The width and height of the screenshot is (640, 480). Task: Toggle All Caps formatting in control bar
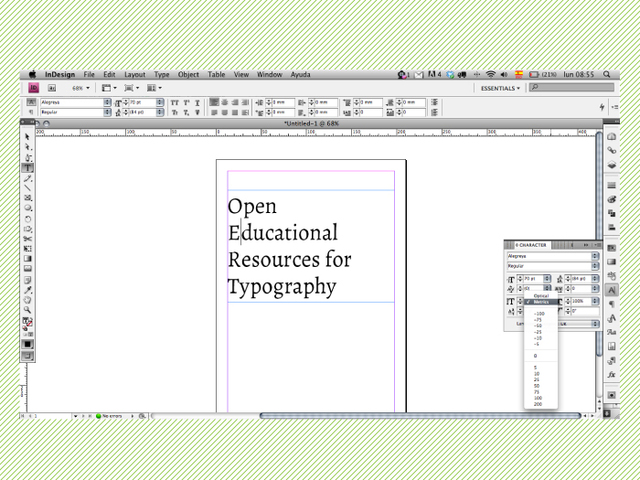[x=175, y=103]
